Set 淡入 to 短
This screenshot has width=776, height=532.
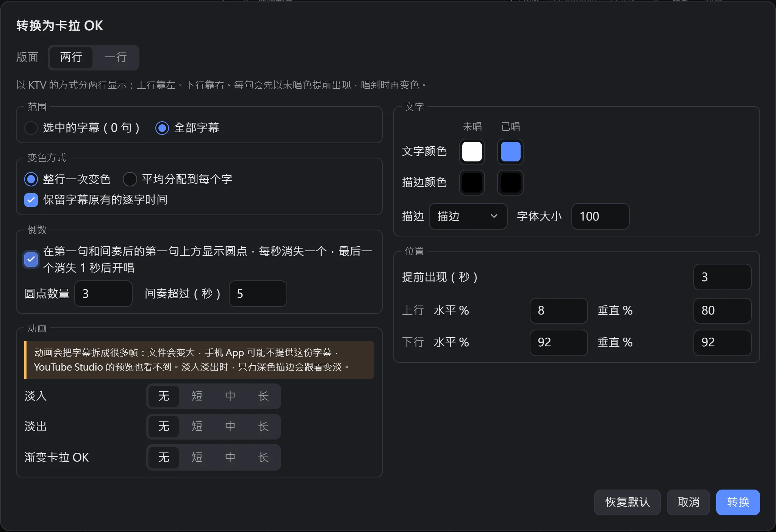coord(197,396)
